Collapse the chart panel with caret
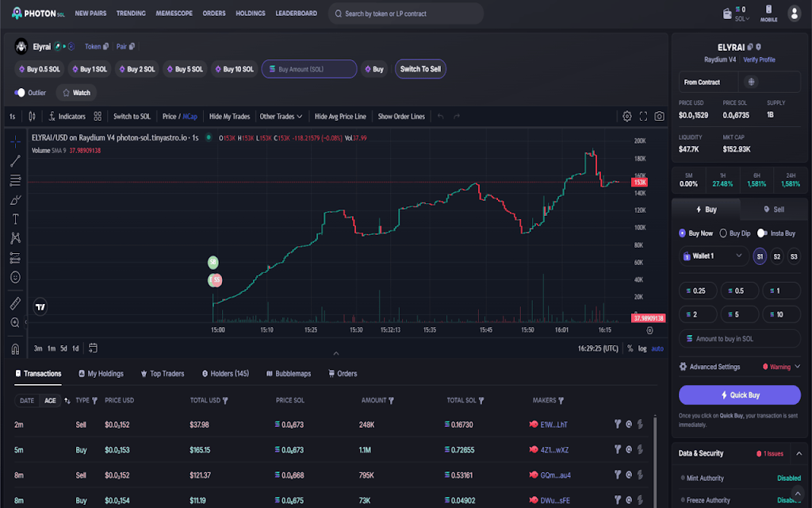The image size is (812, 508). (336, 353)
